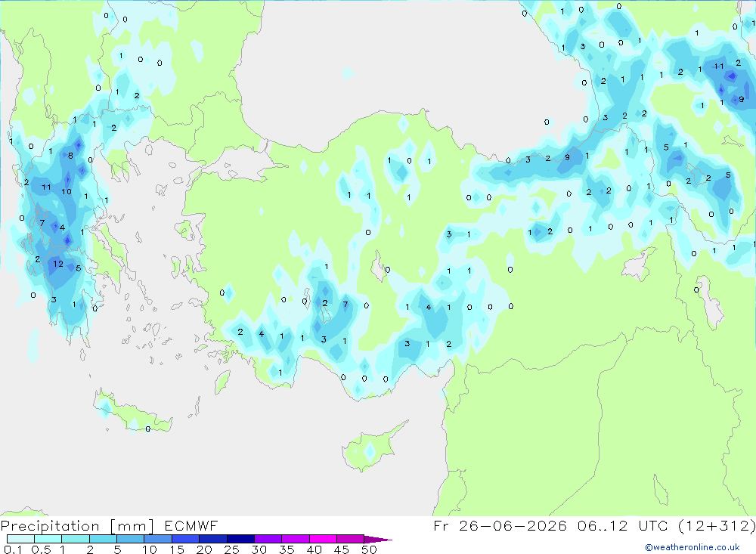This screenshot has width=756, height=554.
Task: Open the weatheronline.co.uk copyright link
Action: click(x=692, y=547)
